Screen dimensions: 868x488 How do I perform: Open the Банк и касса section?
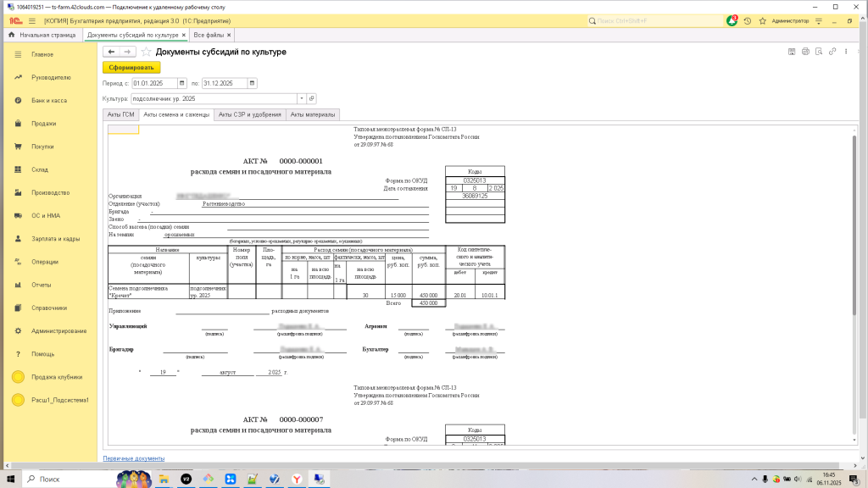coord(49,100)
